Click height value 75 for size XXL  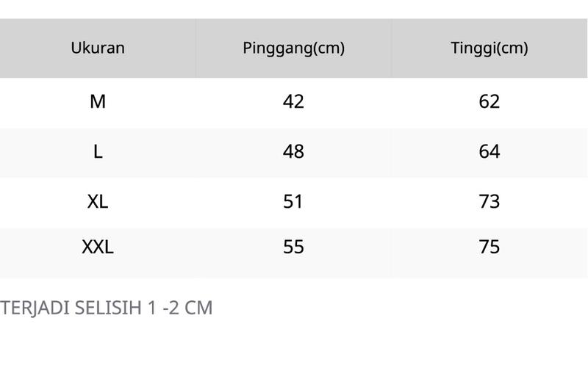[490, 247]
